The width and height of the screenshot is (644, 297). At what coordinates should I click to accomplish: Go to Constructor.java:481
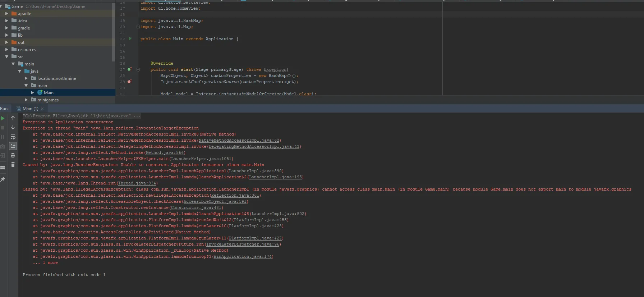click(196, 207)
